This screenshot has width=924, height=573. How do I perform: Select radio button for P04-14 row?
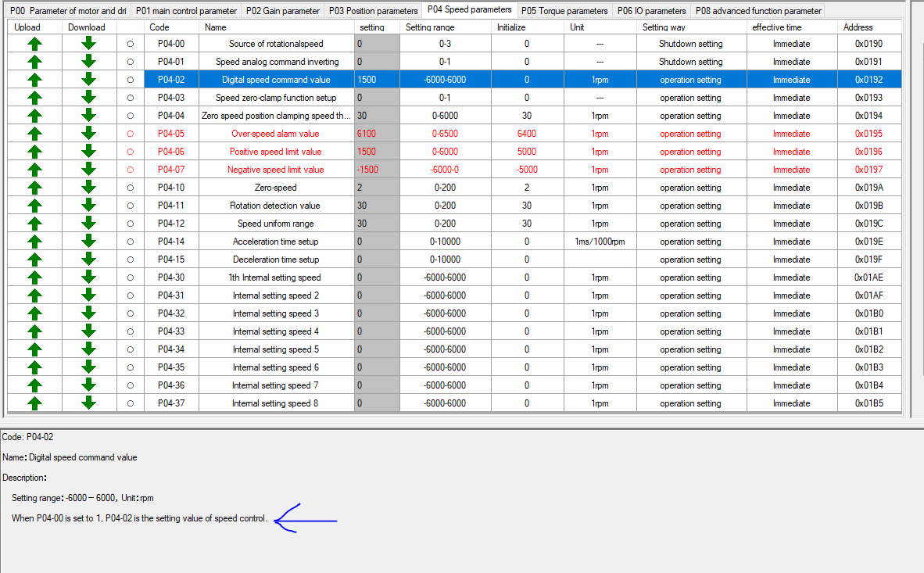pos(131,241)
